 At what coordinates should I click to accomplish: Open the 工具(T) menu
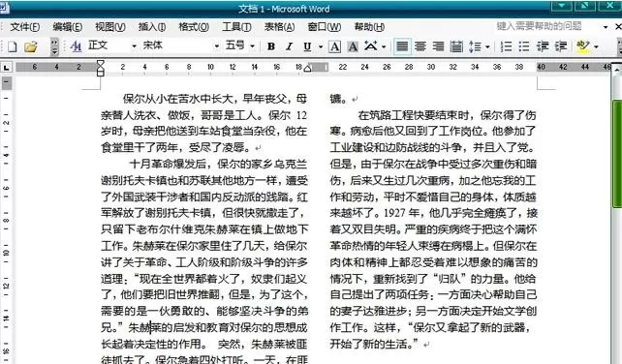(236, 26)
